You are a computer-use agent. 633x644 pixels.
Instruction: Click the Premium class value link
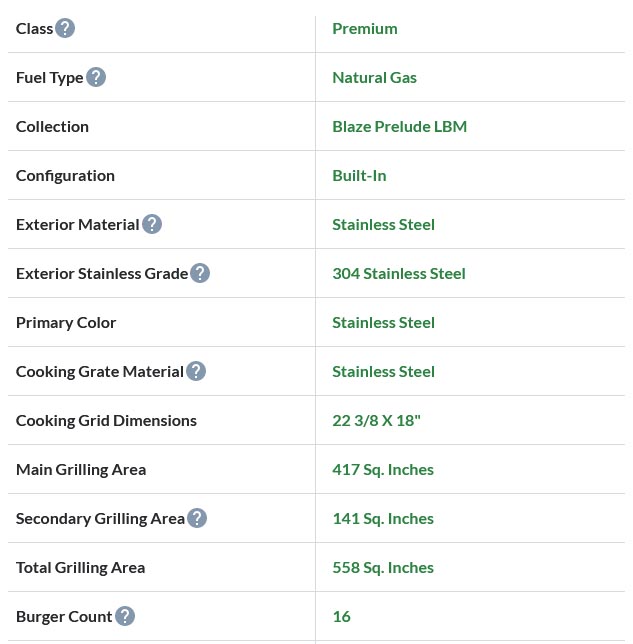coord(365,28)
